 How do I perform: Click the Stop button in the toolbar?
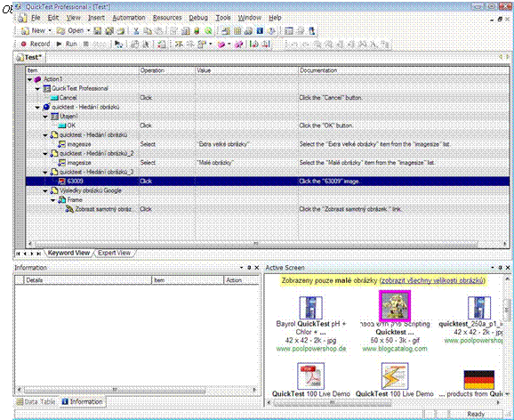point(95,44)
